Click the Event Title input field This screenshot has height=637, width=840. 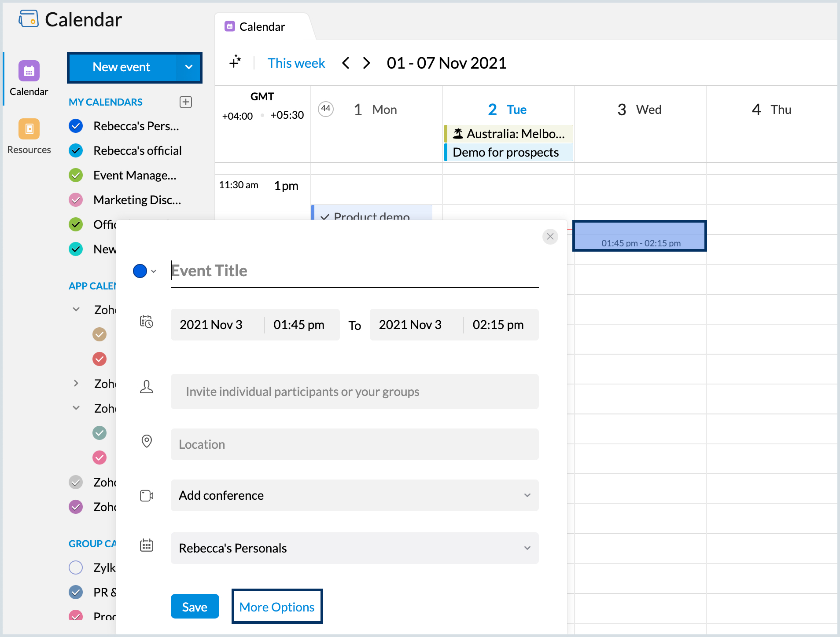point(354,271)
